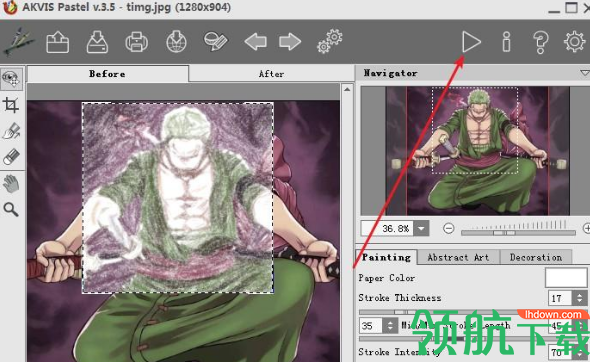Publish image with globe icon
Screen dimensions: 590x362
pyautogui.click(x=176, y=41)
